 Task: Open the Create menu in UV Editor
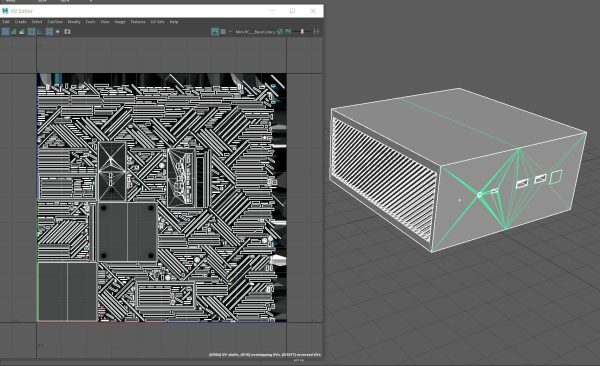(21, 22)
